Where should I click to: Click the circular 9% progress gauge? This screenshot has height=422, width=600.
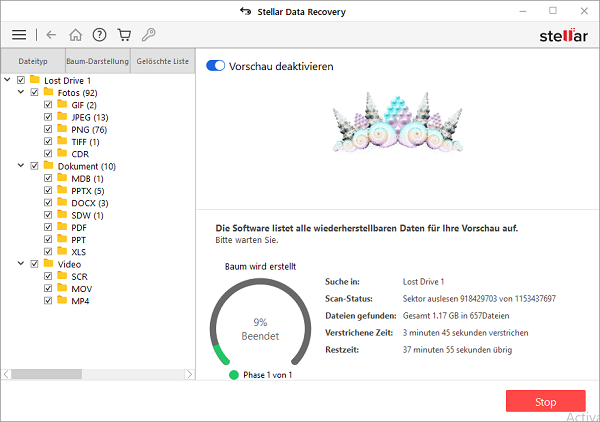[260, 324]
